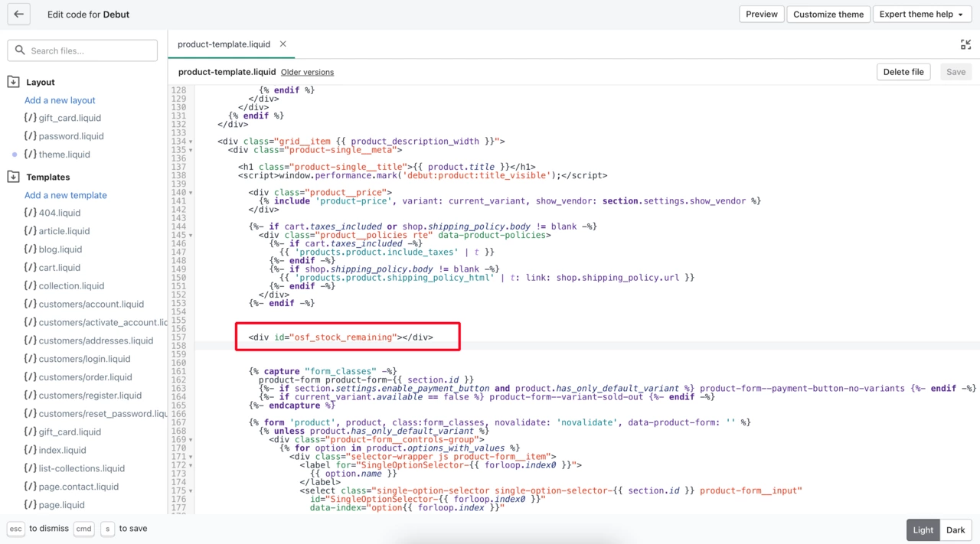Click the Delete file button
The image size is (980, 544).
[903, 72]
